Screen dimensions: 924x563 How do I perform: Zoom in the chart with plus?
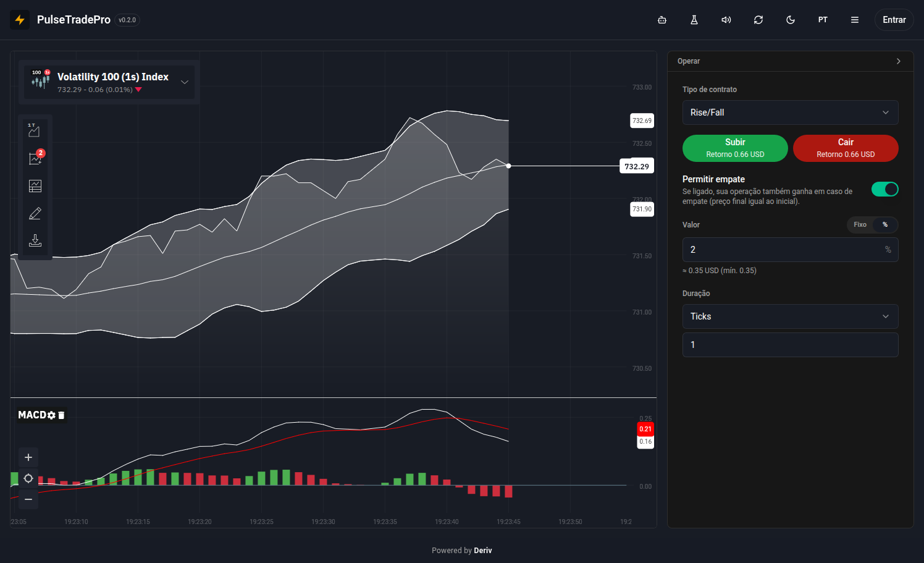(28, 457)
